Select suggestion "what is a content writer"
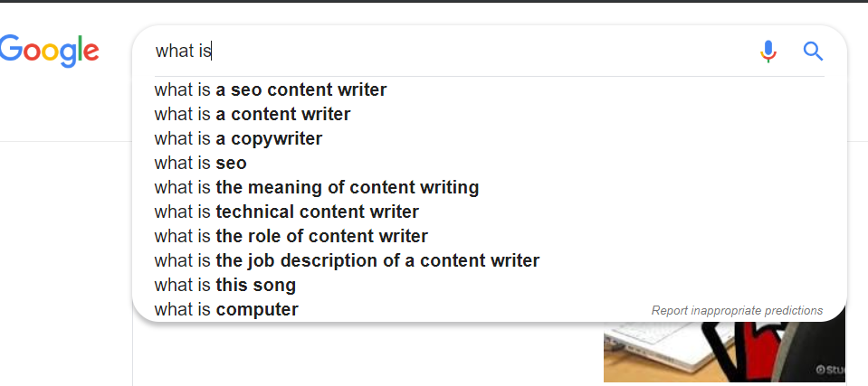This screenshot has width=868, height=386. [x=253, y=115]
